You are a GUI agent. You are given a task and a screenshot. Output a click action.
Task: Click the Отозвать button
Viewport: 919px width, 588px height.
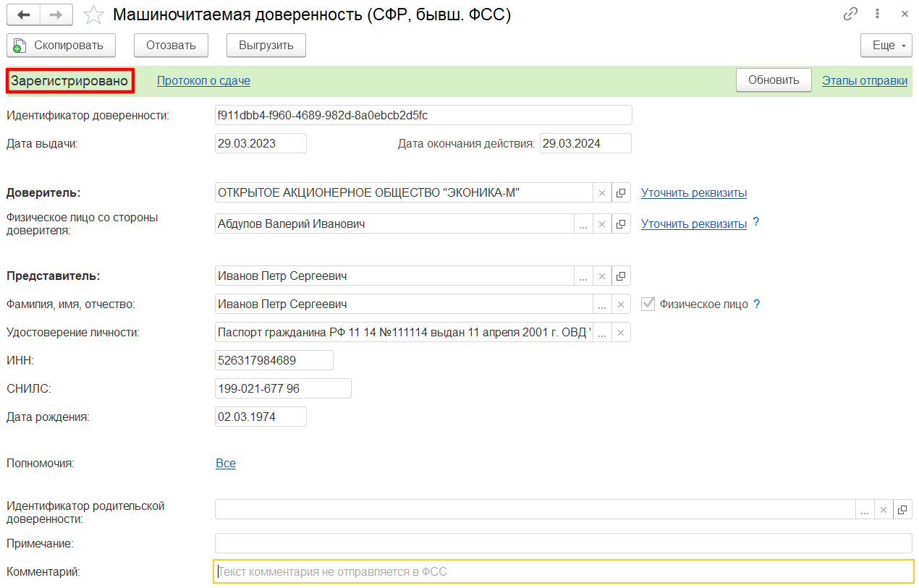coord(171,46)
